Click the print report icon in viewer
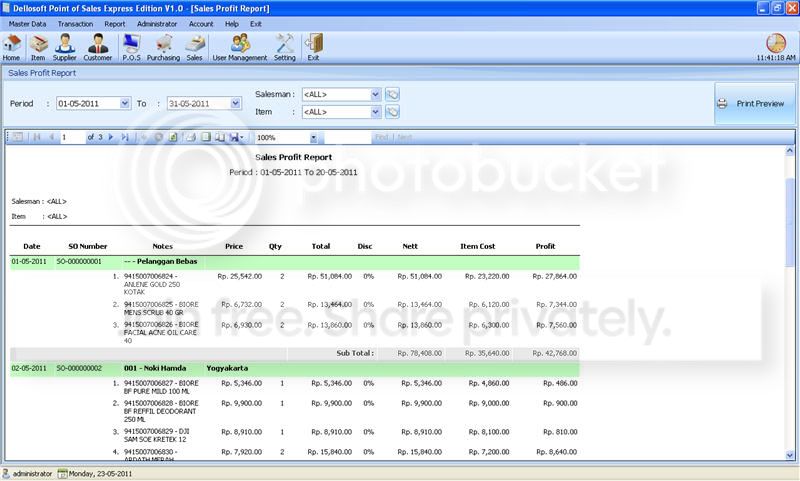Image resolution: width=800 pixels, height=481 pixels. (x=190, y=137)
